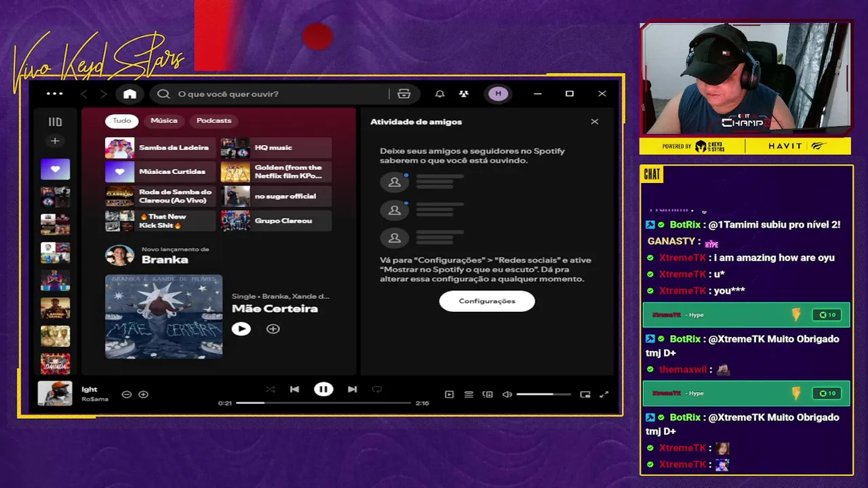Open Liked Songs heart in sidebar

[55, 169]
